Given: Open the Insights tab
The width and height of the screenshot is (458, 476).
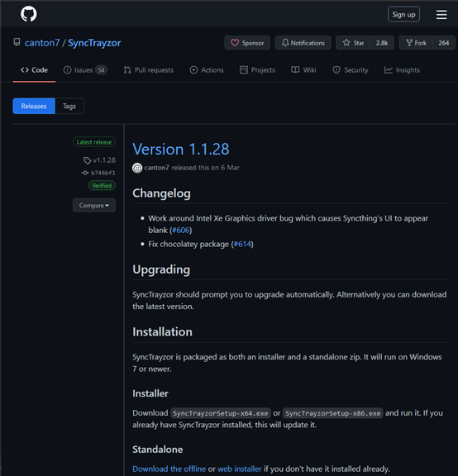Looking at the screenshot, I should point(402,70).
